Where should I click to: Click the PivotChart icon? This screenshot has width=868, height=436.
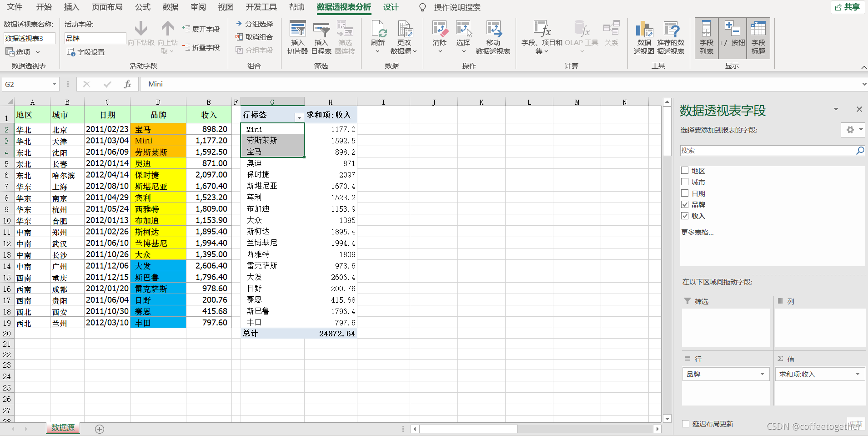(x=644, y=29)
